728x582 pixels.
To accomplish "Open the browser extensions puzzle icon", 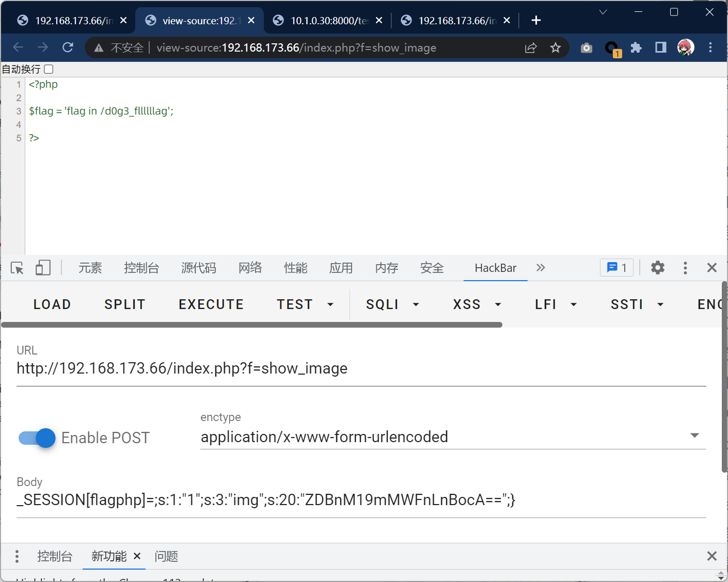I will click(x=636, y=48).
